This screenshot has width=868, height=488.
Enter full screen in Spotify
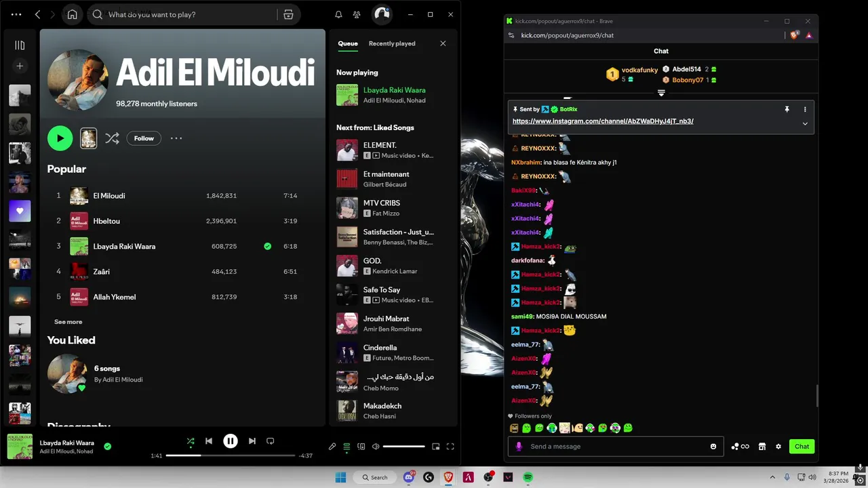coord(450,447)
